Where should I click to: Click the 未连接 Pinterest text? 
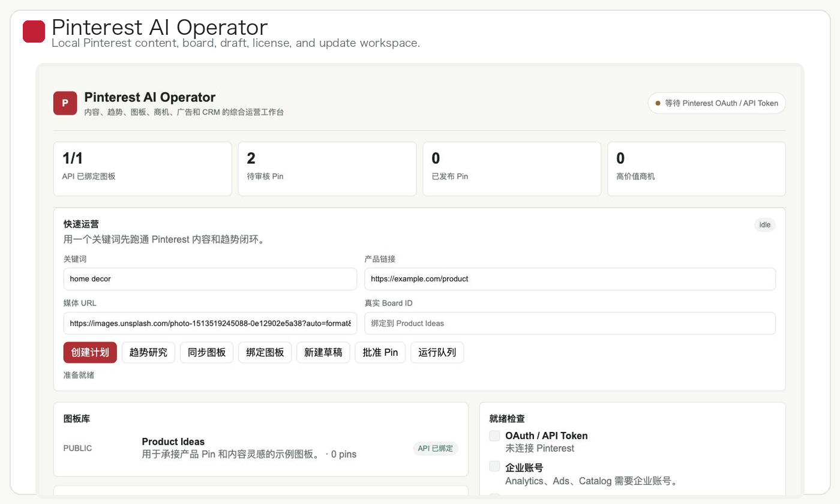pos(540,448)
